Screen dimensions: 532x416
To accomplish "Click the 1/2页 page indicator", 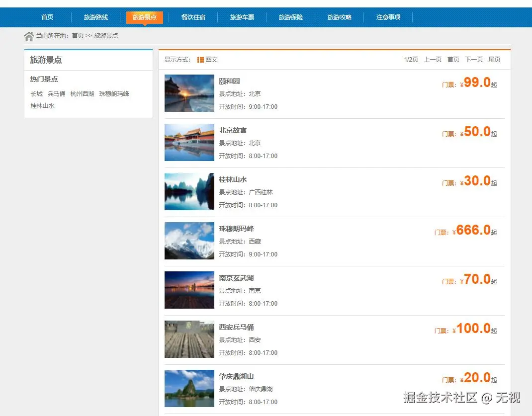I will click(411, 60).
